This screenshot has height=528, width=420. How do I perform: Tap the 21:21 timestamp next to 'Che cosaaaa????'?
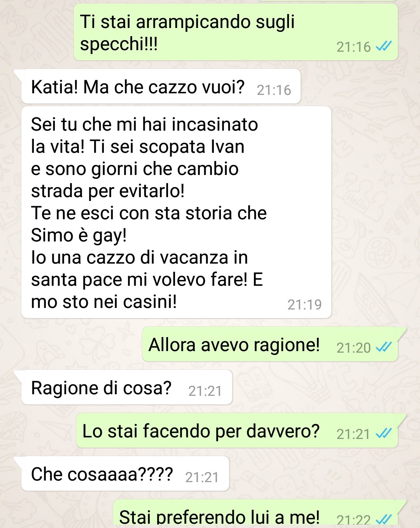pos(202,477)
